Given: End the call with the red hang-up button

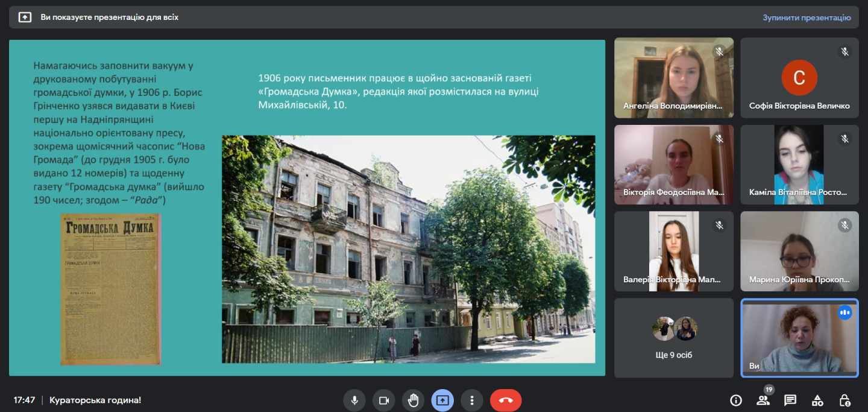Looking at the screenshot, I should click(x=506, y=400).
